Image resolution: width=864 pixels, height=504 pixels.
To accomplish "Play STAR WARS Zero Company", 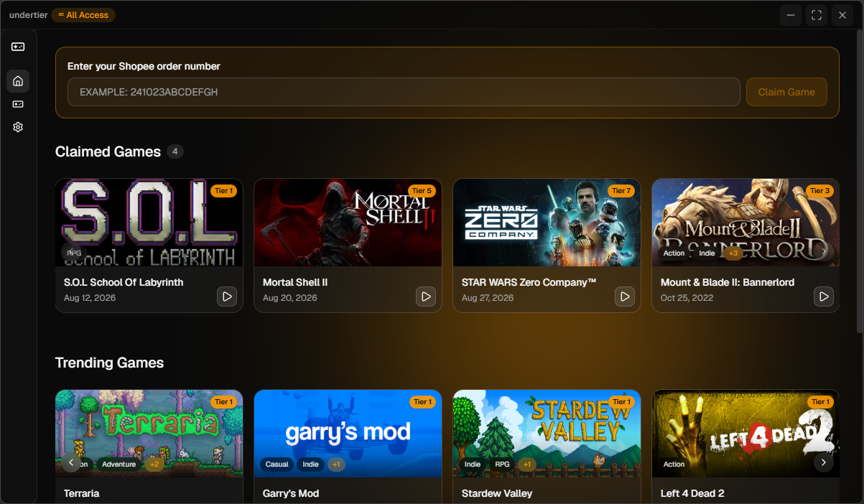I will click(x=625, y=296).
